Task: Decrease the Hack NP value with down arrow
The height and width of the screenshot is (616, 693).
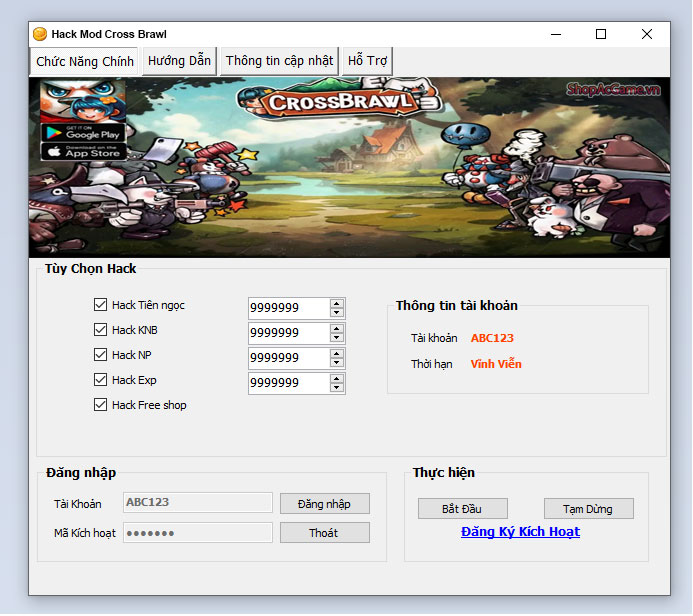Action: pos(337,362)
